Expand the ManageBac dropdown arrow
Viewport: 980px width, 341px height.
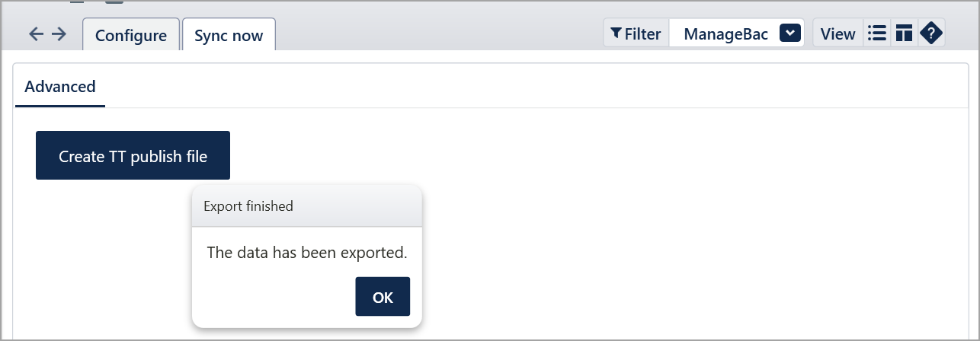click(x=790, y=33)
